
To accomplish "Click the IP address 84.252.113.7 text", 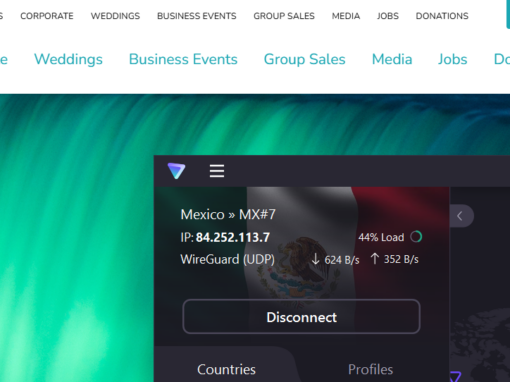I will (x=233, y=237).
